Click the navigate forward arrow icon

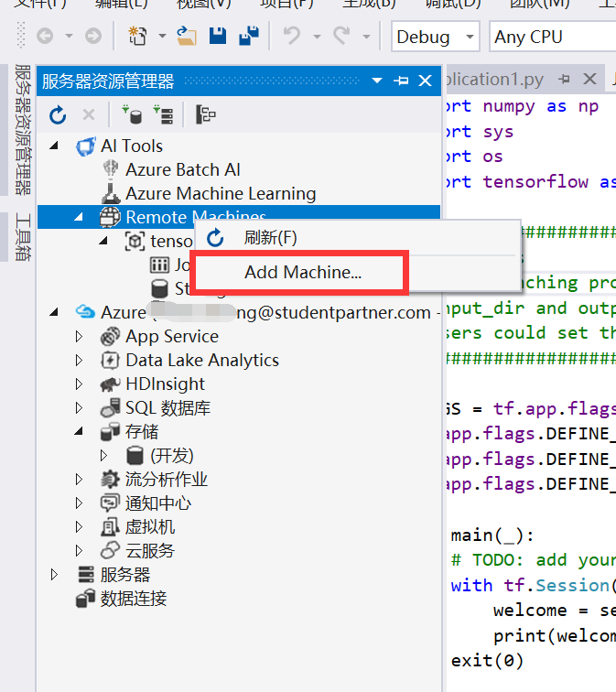click(x=93, y=36)
